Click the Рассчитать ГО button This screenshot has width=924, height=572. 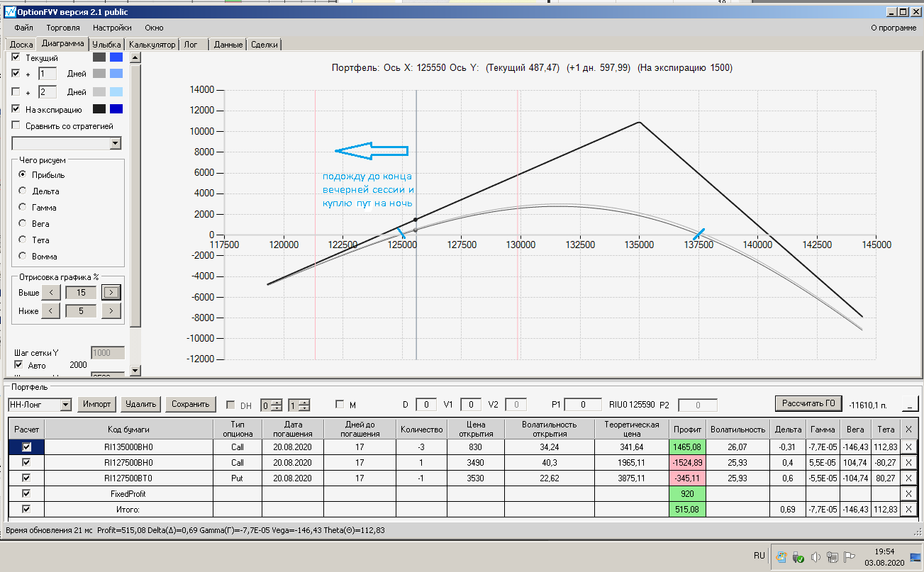coord(808,403)
